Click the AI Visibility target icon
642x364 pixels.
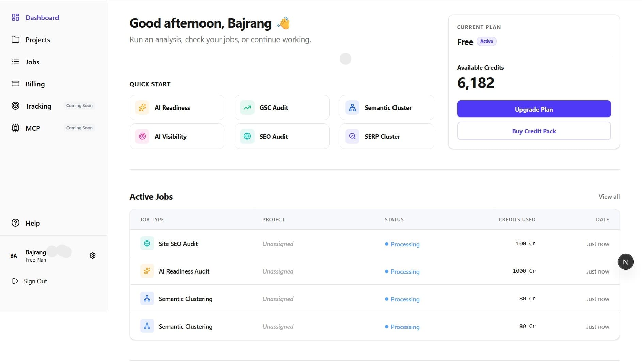click(142, 136)
